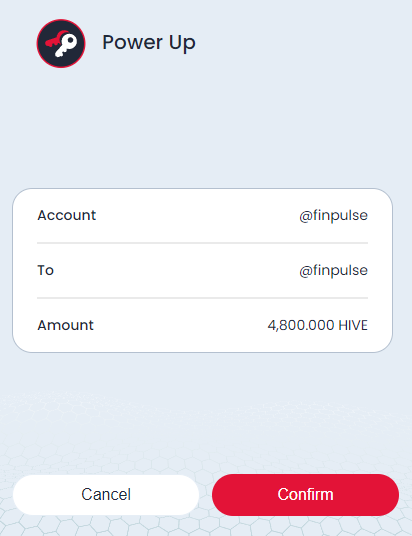
Task: Cancel the Power Up request
Action: [106, 495]
